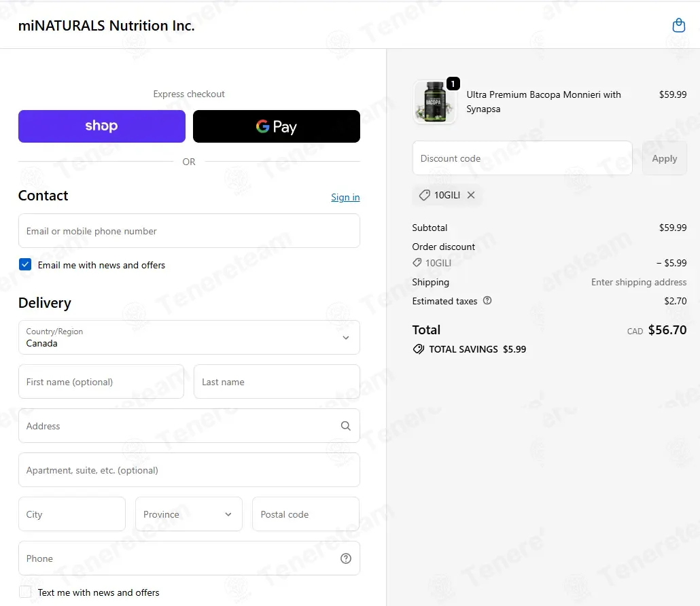Select the Postal code field

click(306, 514)
